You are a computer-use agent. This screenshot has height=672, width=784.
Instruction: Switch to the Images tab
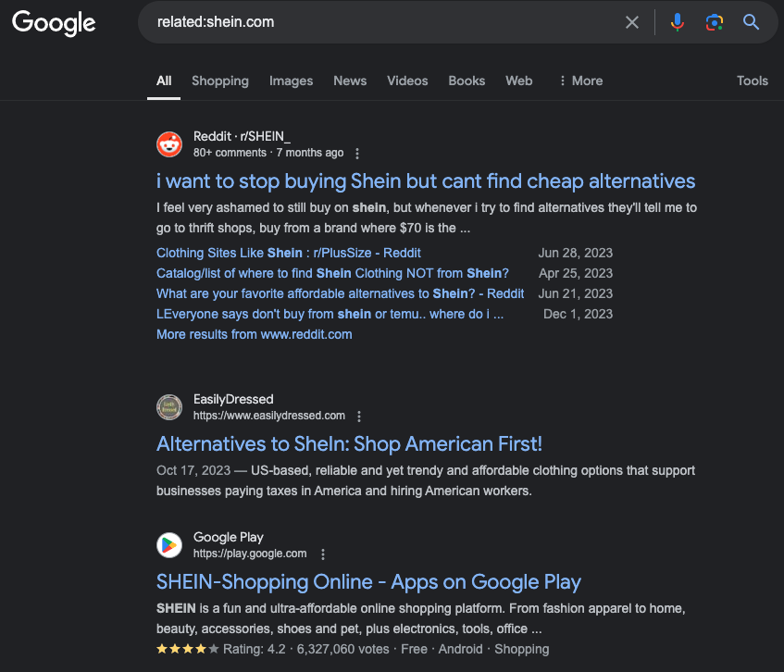click(291, 81)
